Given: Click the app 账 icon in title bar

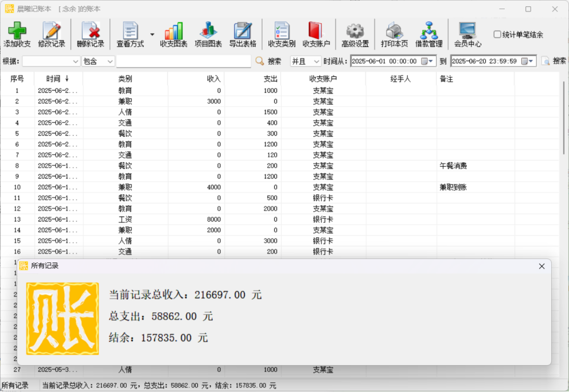Looking at the screenshot, I should coord(9,9).
